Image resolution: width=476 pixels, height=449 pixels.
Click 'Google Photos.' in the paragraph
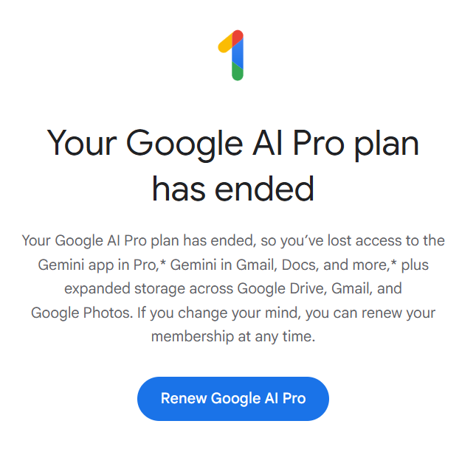(x=82, y=313)
